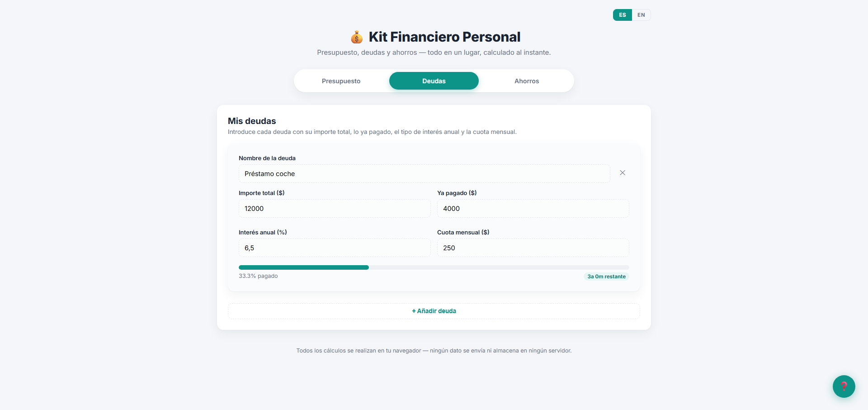Click the 'Interés anual (%)' label
The image size is (868, 410).
click(263, 232)
